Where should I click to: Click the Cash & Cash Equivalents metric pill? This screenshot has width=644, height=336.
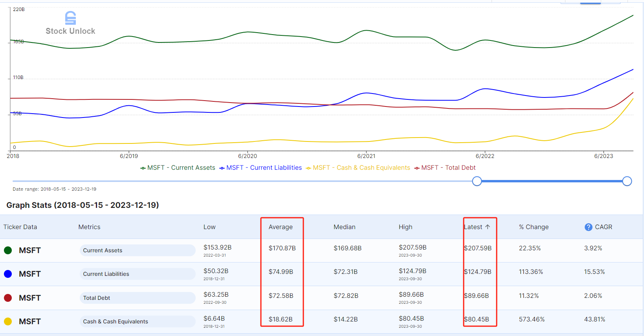[138, 321]
